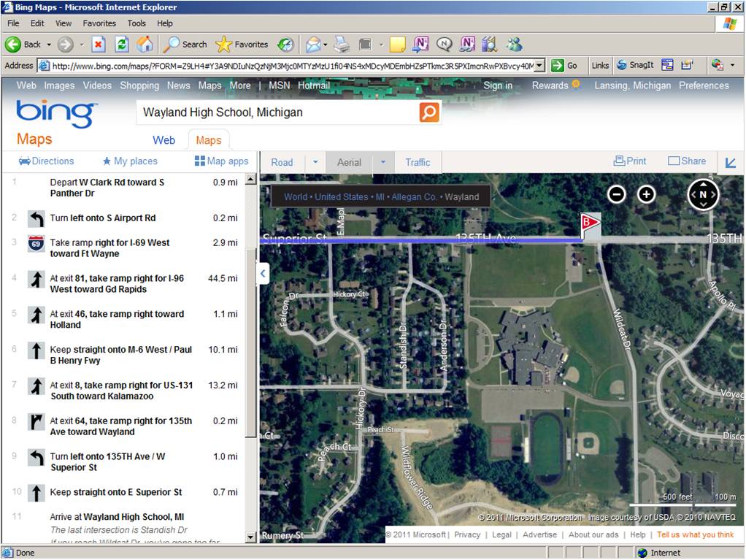Stop page loading with red X icon
Image resolution: width=746 pixels, height=560 pixels.
[x=99, y=45]
